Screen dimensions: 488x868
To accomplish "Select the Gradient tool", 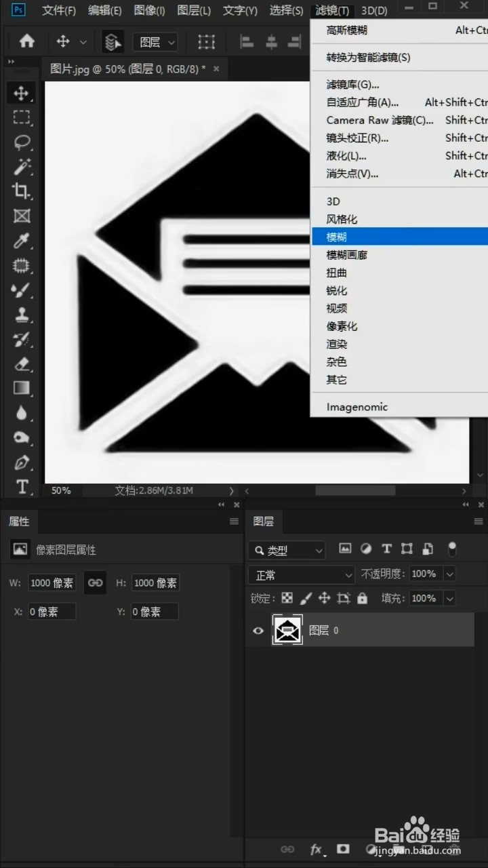I will 22,389.
